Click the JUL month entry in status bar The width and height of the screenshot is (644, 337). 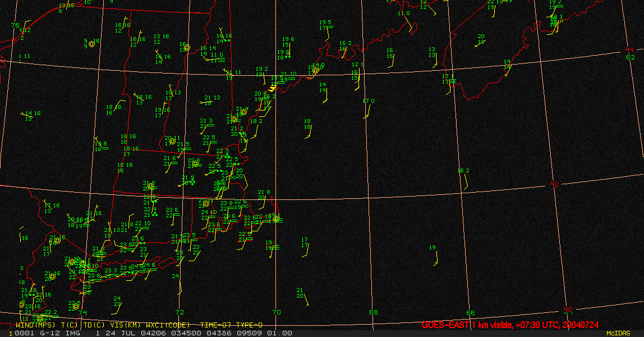pyautogui.click(x=128, y=333)
